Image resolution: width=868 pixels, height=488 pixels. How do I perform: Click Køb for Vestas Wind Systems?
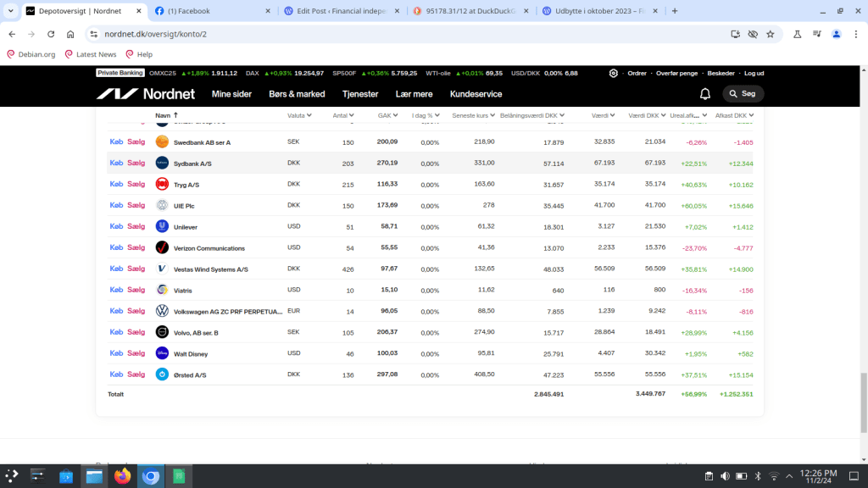coord(116,269)
